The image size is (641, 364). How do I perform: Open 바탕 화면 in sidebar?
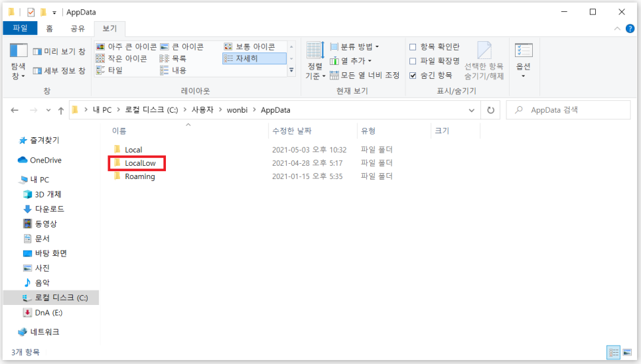click(x=45, y=253)
